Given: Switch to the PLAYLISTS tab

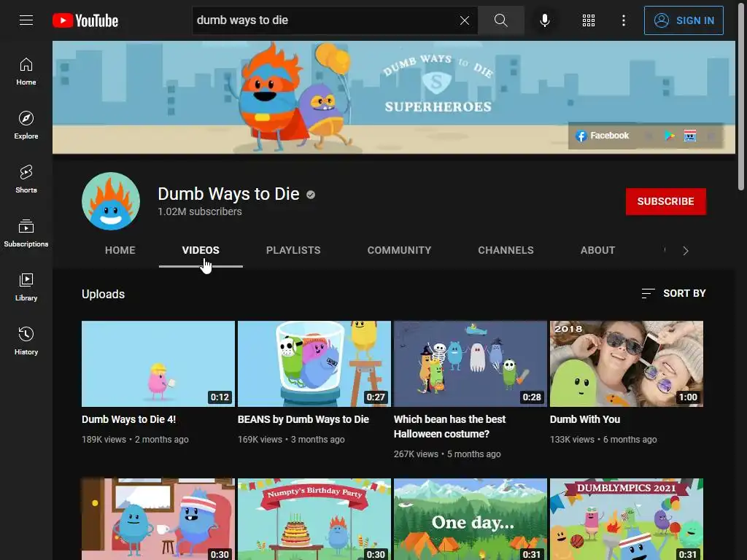Looking at the screenshot, I should coord(293,251).
